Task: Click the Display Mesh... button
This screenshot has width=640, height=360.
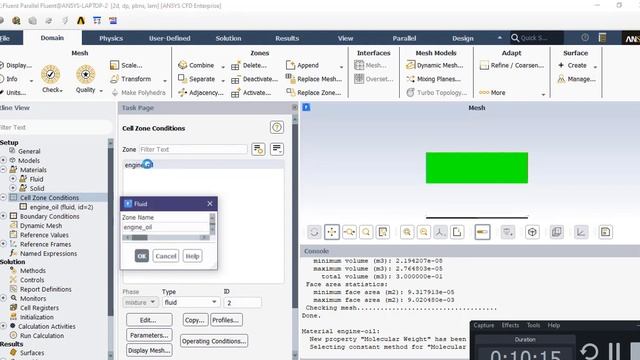Action: 149,350
